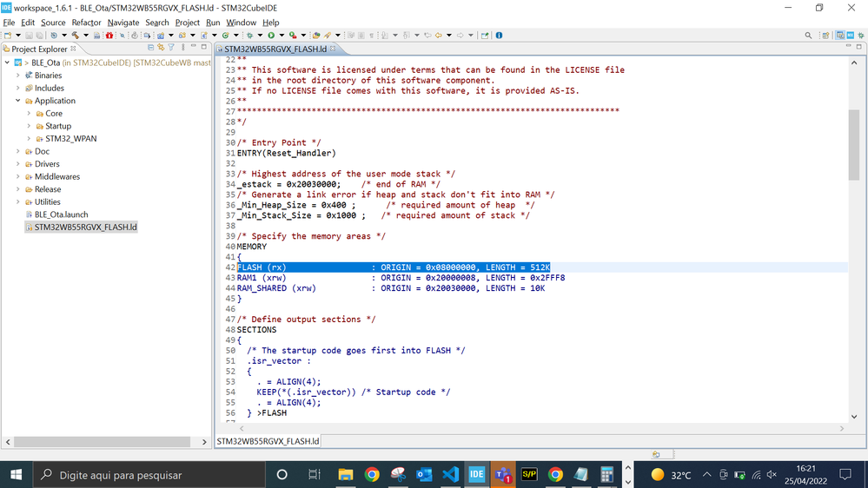The image size is (868, 488).
Task: Click the magnifier Search icon at top right
Action: (808, 36)
